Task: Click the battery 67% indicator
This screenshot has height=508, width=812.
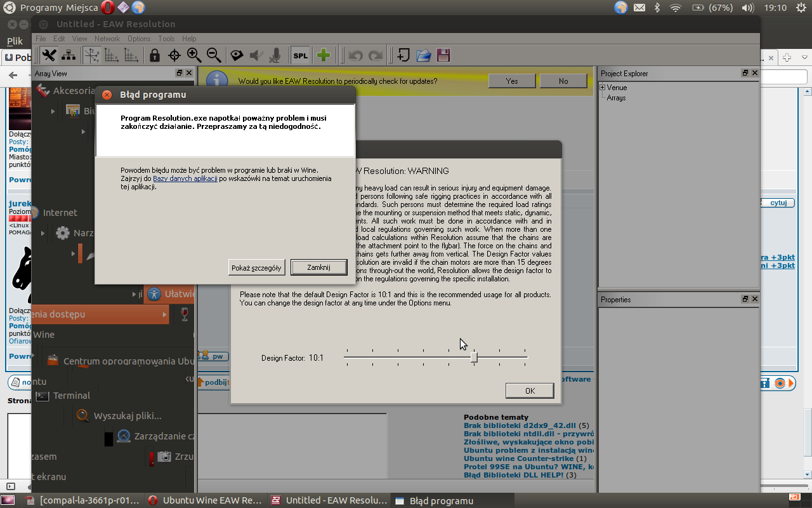Action: (712, 8)
